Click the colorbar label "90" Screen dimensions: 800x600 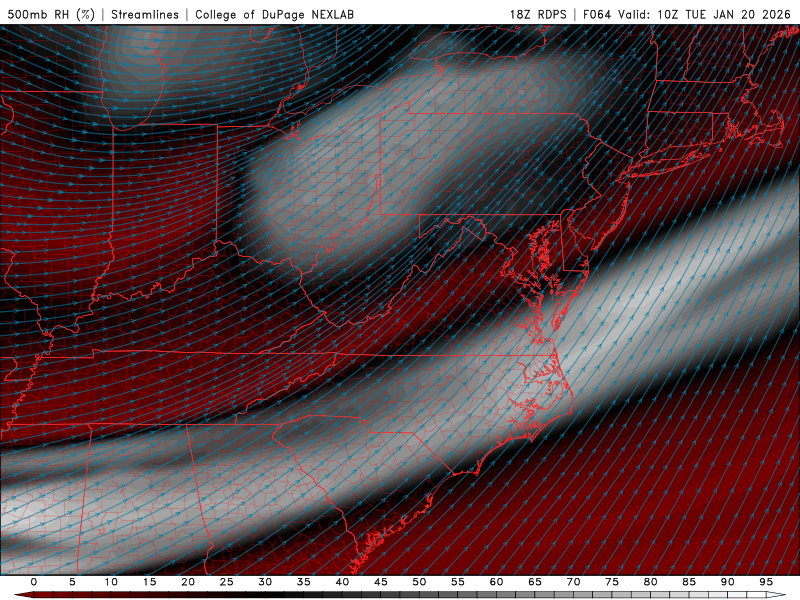point(727,582)
